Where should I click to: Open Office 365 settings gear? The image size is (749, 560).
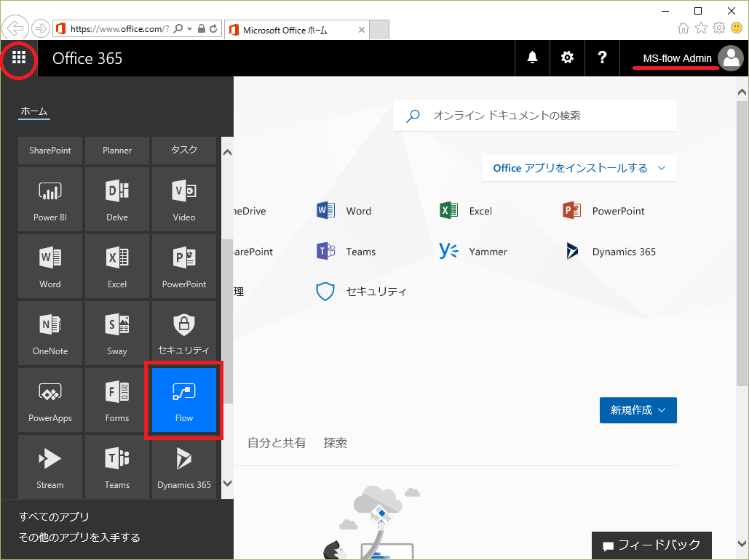pyautogui.click(x=567, y=57)
